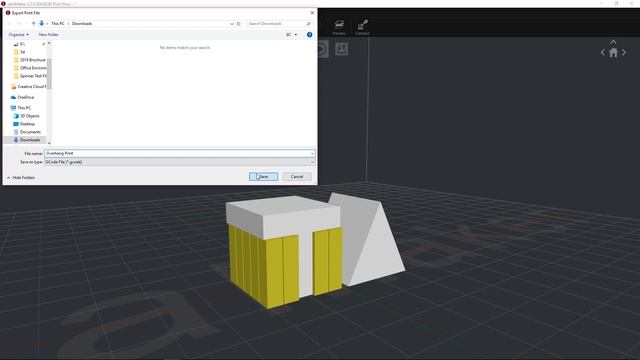This screenshot has height=360, width=640.
Task: Select 3D Objects in navigation tree
Action: (x=27, y=116)
